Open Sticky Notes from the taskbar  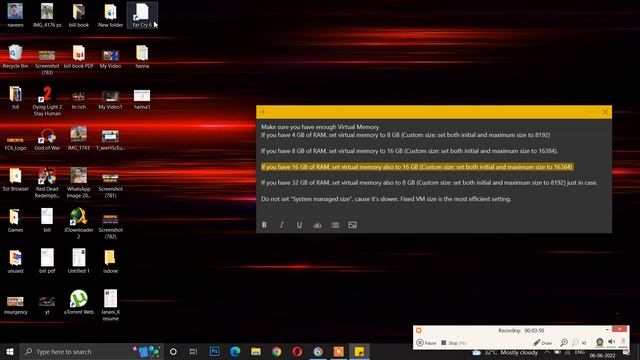pyautogui.click(x=359, y=351)
